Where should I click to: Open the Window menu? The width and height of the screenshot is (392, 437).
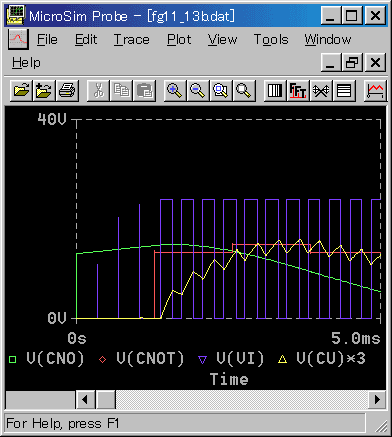[328, 40]
